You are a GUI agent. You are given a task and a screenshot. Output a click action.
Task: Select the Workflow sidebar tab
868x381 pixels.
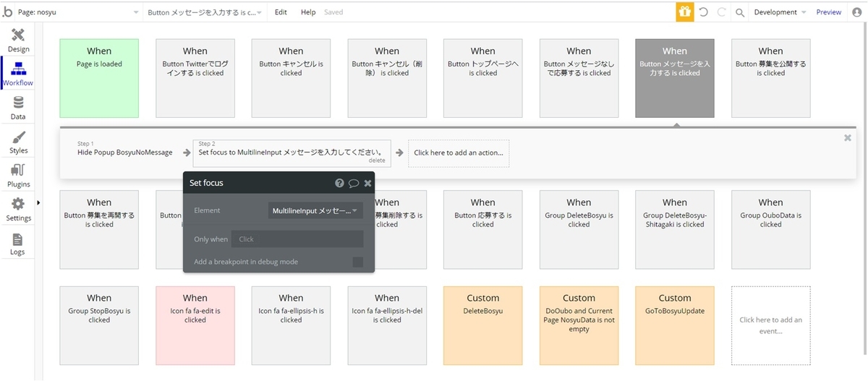tap(18, 74)
